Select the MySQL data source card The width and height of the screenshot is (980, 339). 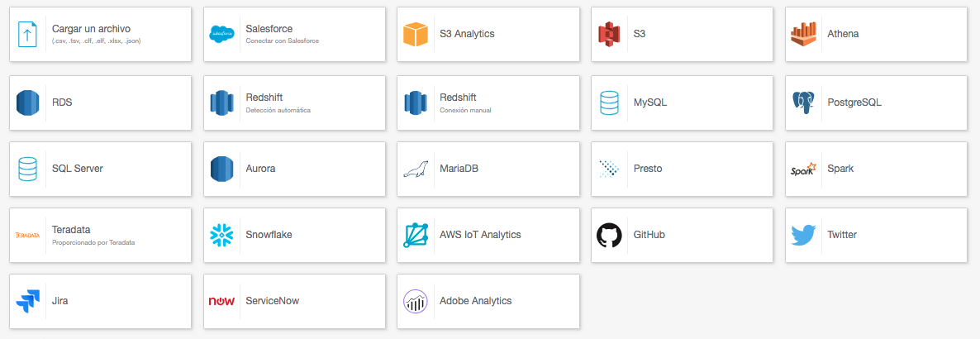(x=682, y=103)
